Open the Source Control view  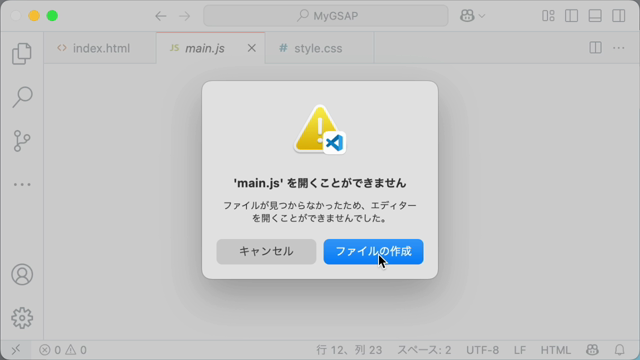22,141
